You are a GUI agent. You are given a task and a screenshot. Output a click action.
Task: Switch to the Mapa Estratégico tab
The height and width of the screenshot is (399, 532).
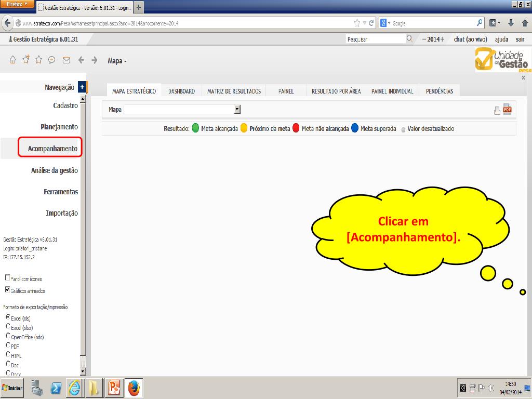[x=134, y=91]
